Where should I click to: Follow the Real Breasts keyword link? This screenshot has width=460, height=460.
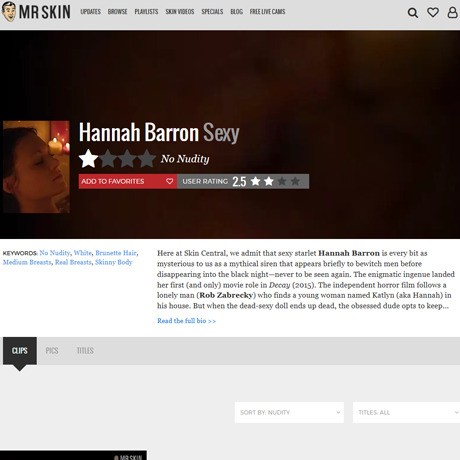pyautogui.click(x=73, y=262)
